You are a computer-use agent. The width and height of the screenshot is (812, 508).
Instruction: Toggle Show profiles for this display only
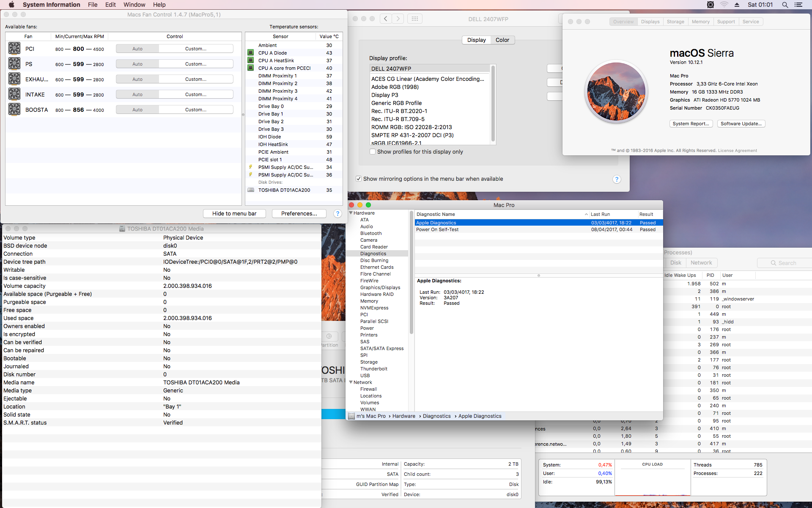373,152
